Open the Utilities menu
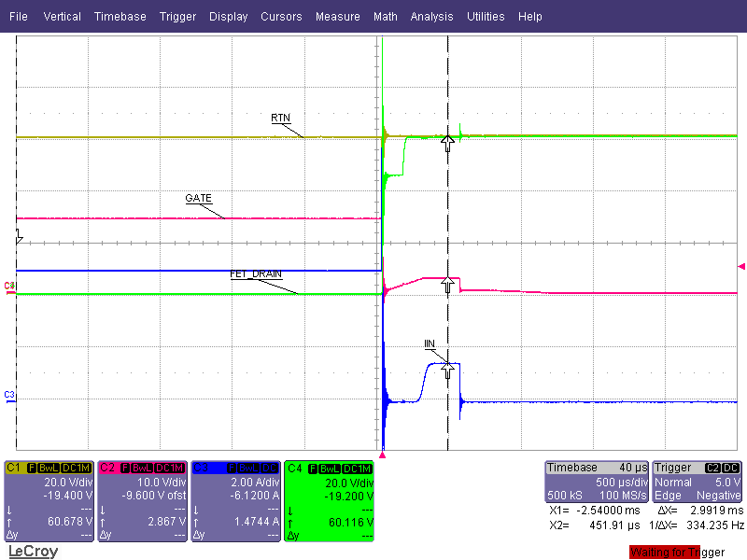This screenshot has width=747, height=560. [x=486, y=16]
